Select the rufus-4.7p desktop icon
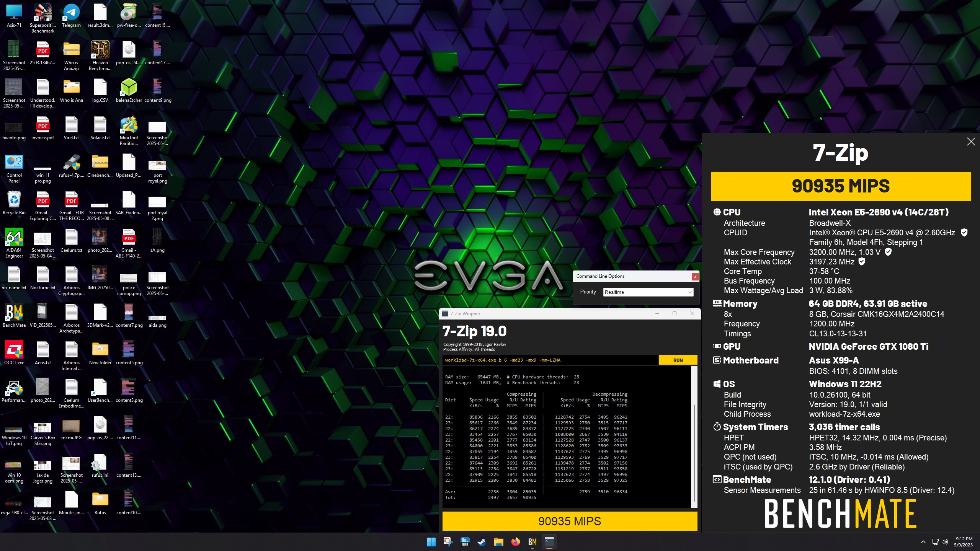This screenshot has height=551, width=980. point(71,165)
